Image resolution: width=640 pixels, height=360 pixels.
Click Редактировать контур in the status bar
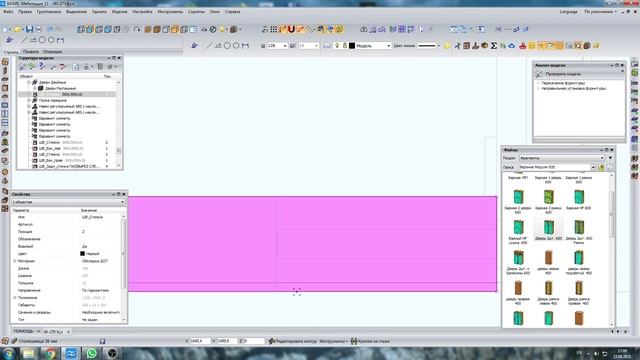coord(292,341)
